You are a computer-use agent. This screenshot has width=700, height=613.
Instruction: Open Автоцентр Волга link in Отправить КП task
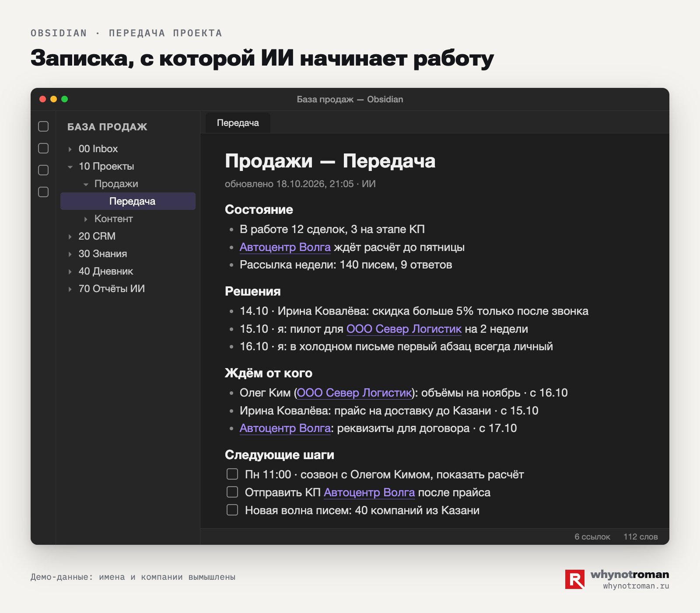(x=369, y=492)
